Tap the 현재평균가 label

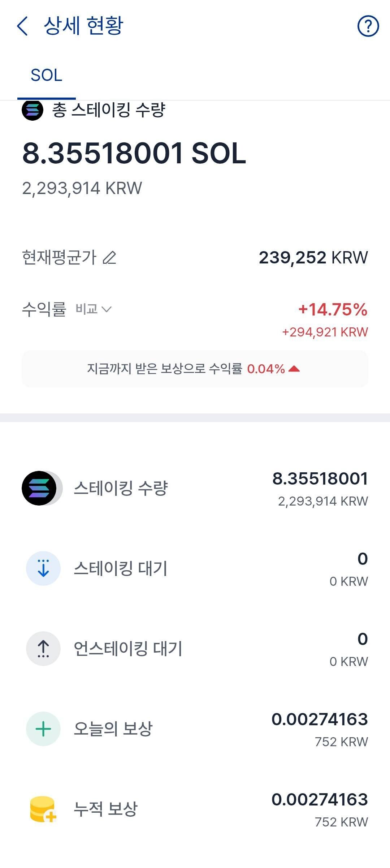click(x=59, y=258)
